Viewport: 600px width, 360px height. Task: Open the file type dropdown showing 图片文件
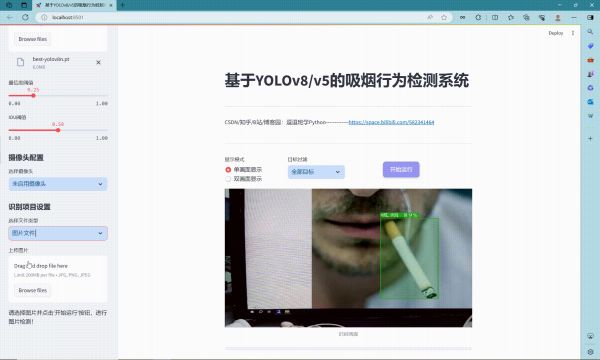[58, 233]
